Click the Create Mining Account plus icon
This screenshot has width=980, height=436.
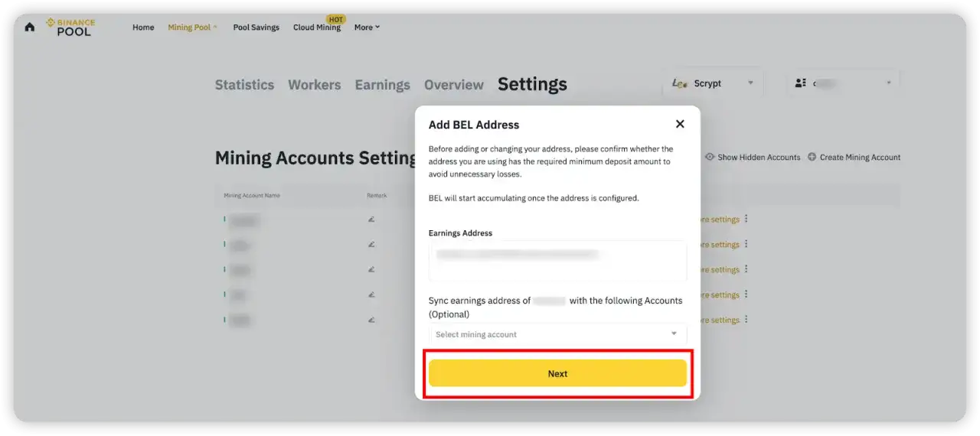click(812, 157)
